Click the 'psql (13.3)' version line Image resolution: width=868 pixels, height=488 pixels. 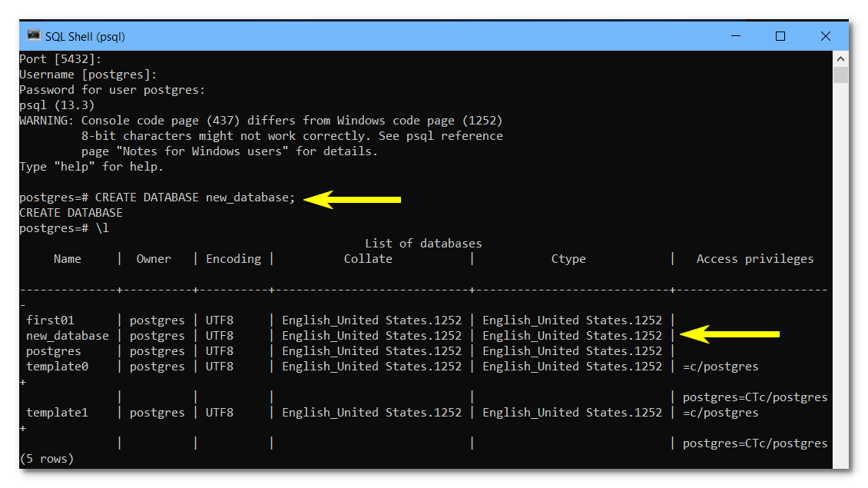click(x=57, y=105)
